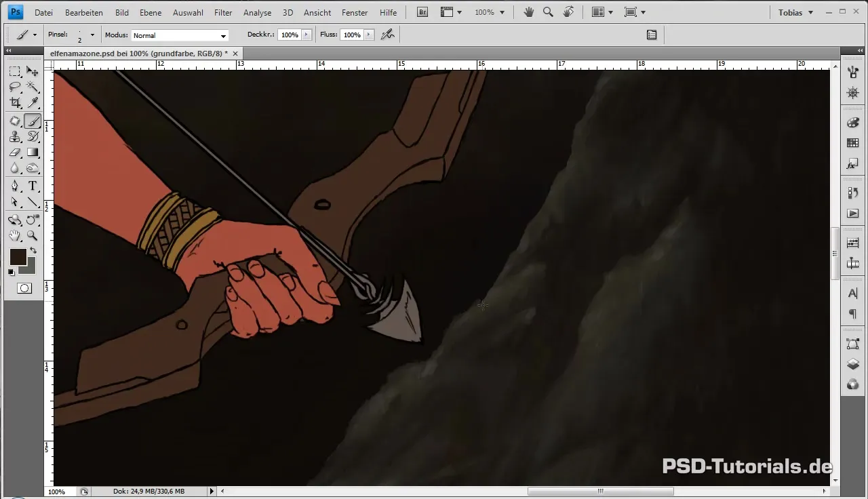The width and height of the screenshot is (868, 499).
Task: Select the History Brush tool
Action: [32, 137]
